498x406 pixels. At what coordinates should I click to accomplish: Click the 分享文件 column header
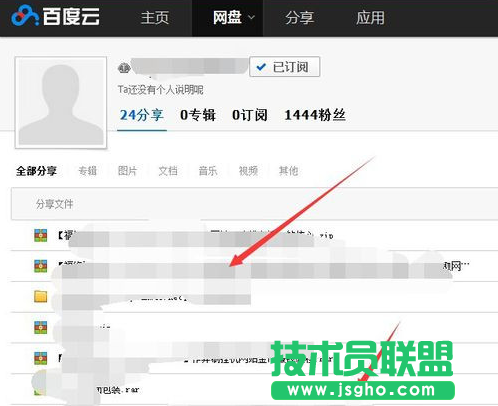55,204
